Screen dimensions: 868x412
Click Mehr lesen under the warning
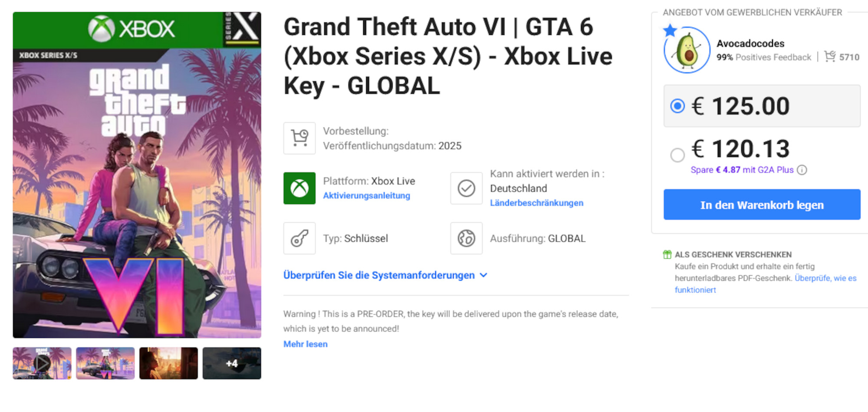305,344
